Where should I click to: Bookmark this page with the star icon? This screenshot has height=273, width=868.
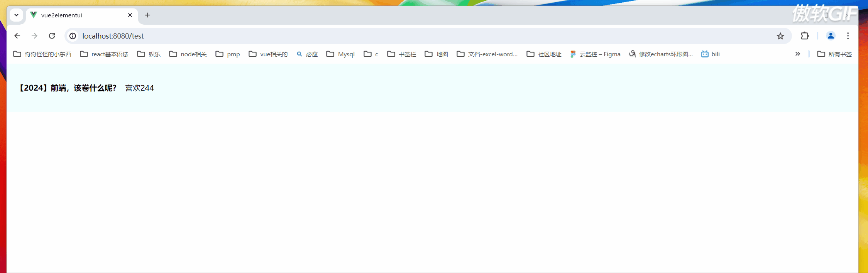780,36
